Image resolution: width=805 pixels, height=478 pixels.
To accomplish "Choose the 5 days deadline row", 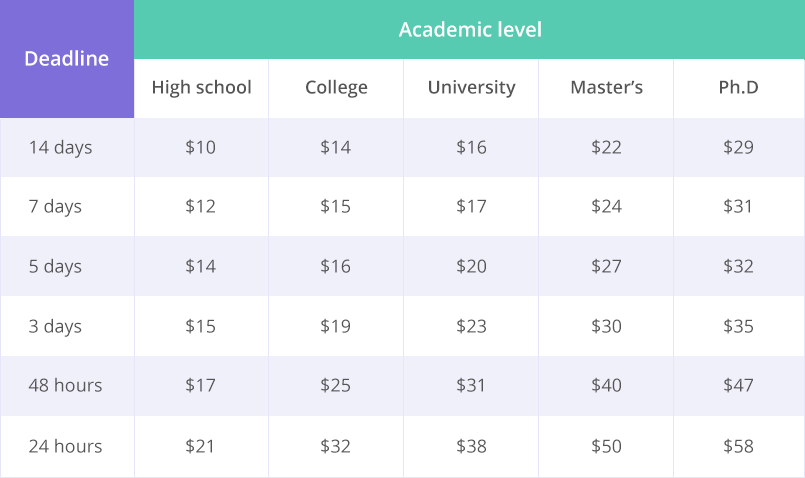I will pyautogui.click(x=56, y=267).
